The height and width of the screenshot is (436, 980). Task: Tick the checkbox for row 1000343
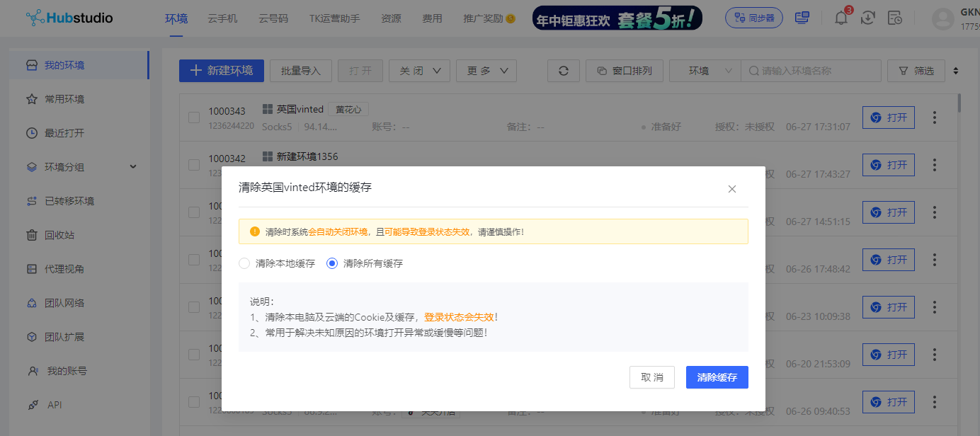194,117
